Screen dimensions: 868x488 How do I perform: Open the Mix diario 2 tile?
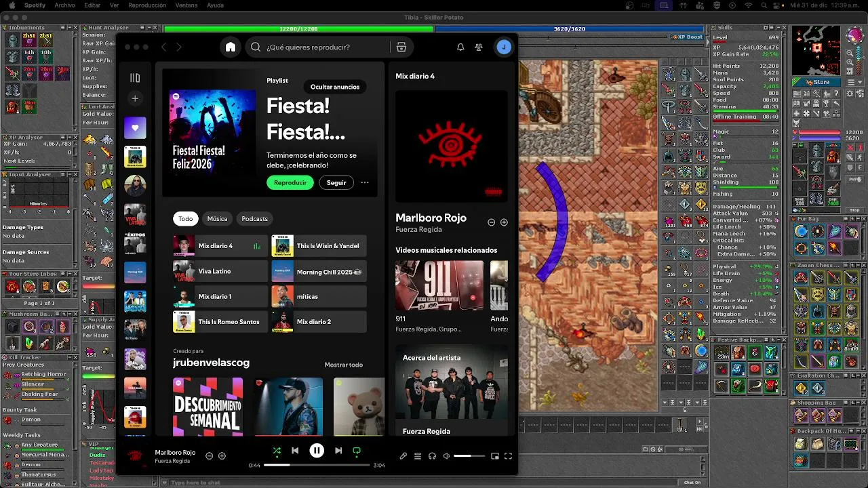coord(319,321)
